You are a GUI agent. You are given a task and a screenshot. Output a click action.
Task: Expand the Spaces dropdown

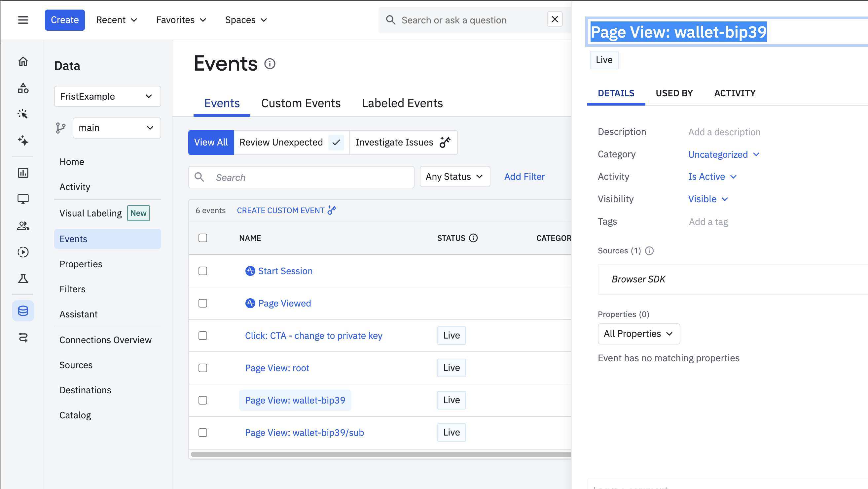point(246,20)
